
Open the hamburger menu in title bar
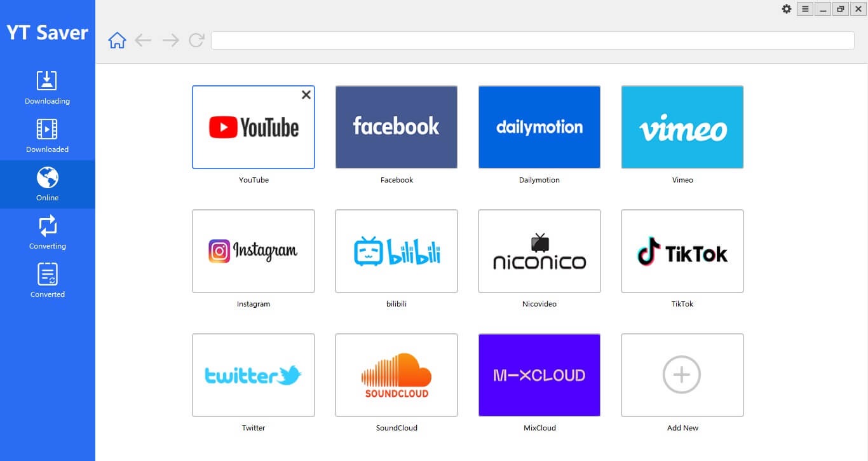[x=805, y=9]
